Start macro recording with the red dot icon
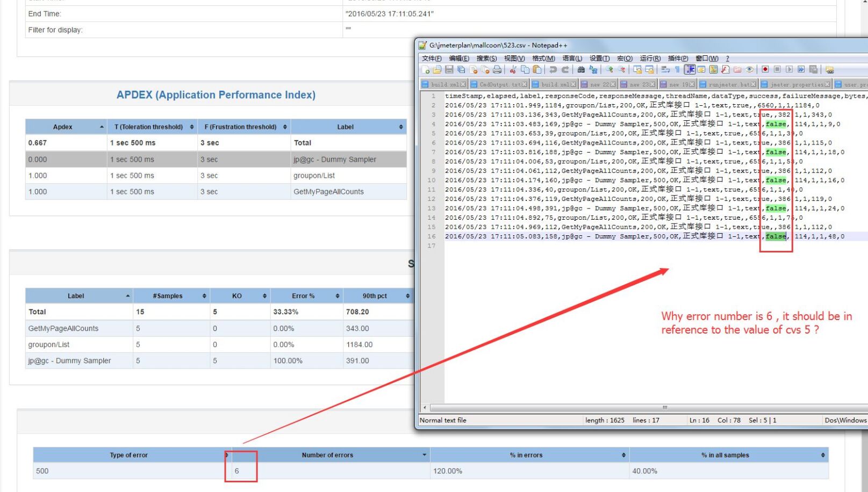Viewport: 868px width, 492px height. 765,70
